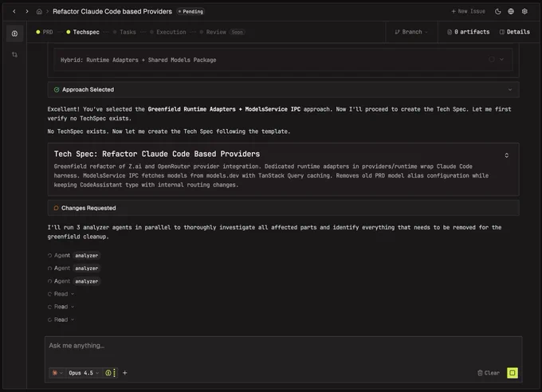Click the Pending status badge
Image resolution: width=542 pixels, height=392 pixels.
[190, 11]
